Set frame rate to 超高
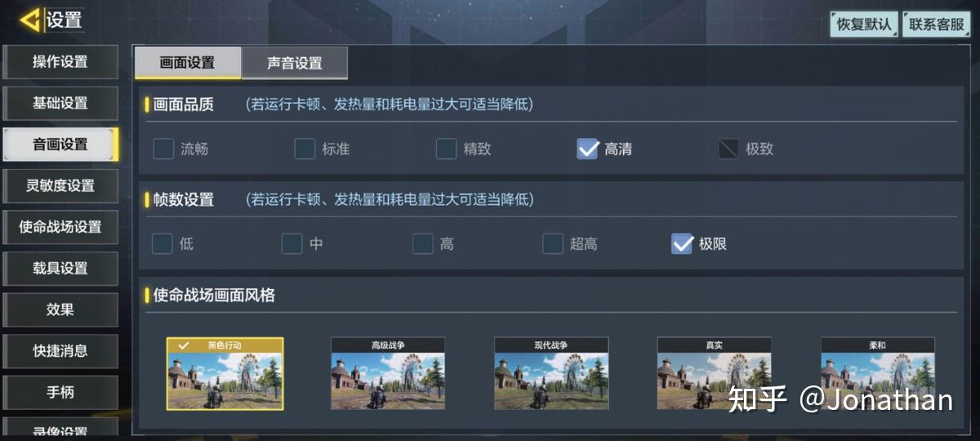980x441 pixels. pyautogui.click(x=553, y=243)
